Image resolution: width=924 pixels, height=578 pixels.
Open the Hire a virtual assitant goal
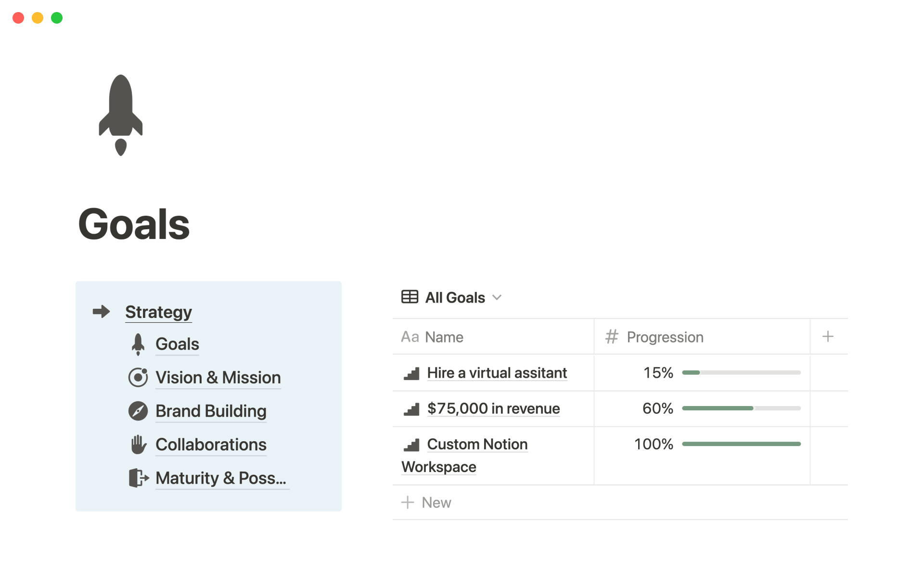click(x=497, y=373)
